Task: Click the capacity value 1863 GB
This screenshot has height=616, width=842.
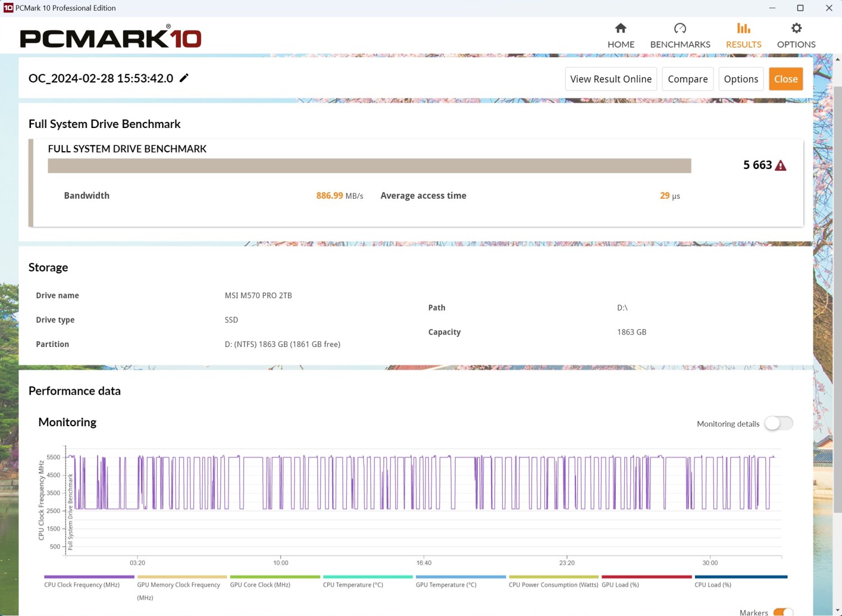Action: pyautogui.click(x=631, y=332)
